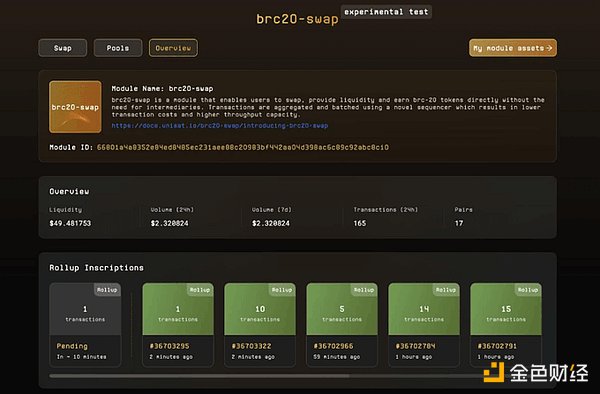View rollup inscription #36702791
Image resolution: width=600 pixels, height=394 pixels.
506,325
